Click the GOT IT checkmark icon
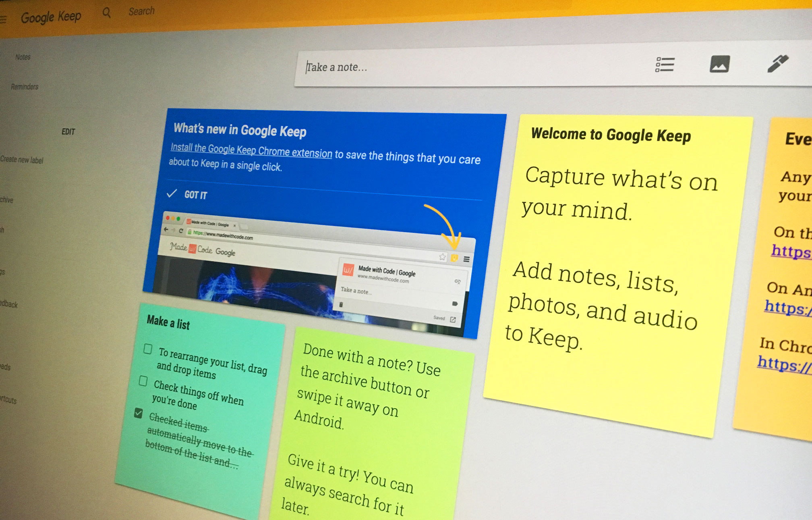Image resolution: width=812 pixels, height=520 pixels. click(172, 193)
